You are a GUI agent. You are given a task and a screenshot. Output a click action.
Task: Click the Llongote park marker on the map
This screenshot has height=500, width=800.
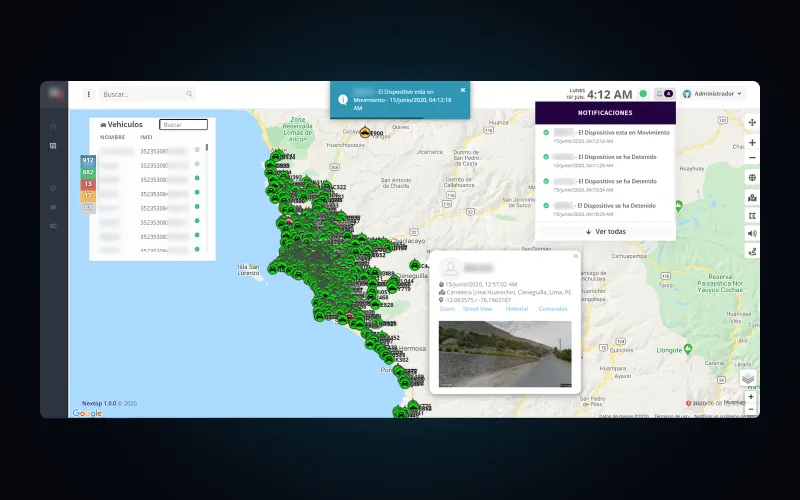click(688, 348)
